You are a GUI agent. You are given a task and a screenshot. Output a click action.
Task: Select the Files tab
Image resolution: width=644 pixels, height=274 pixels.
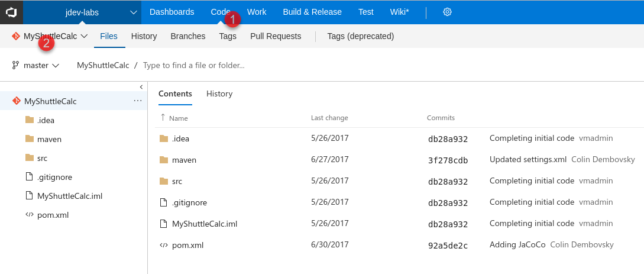tap(109, 36)
